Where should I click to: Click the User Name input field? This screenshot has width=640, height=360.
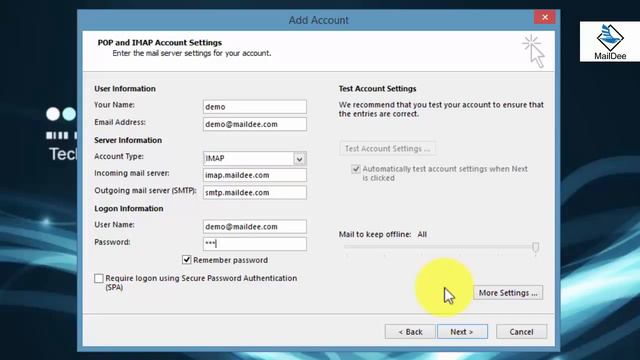pyautogui.click(x=255, y=227)
